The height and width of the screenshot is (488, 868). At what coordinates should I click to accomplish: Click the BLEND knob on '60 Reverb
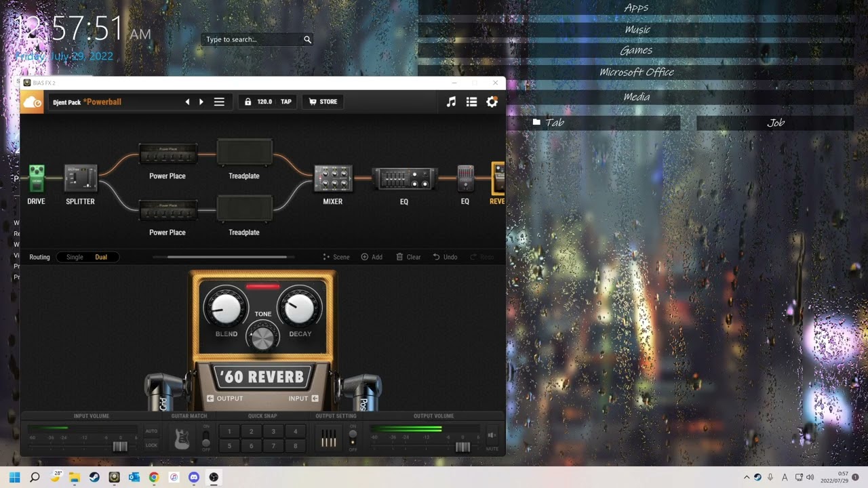(226, 307)
